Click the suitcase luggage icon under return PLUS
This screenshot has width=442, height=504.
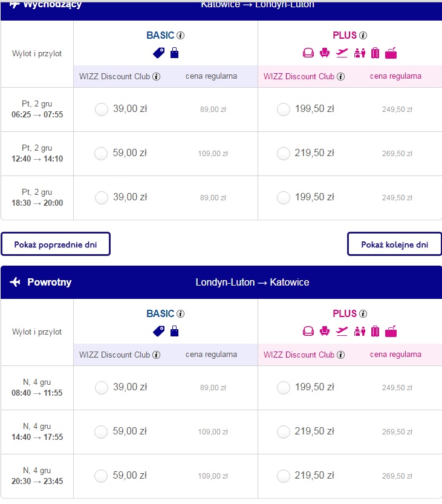click(x=375, y=332)
